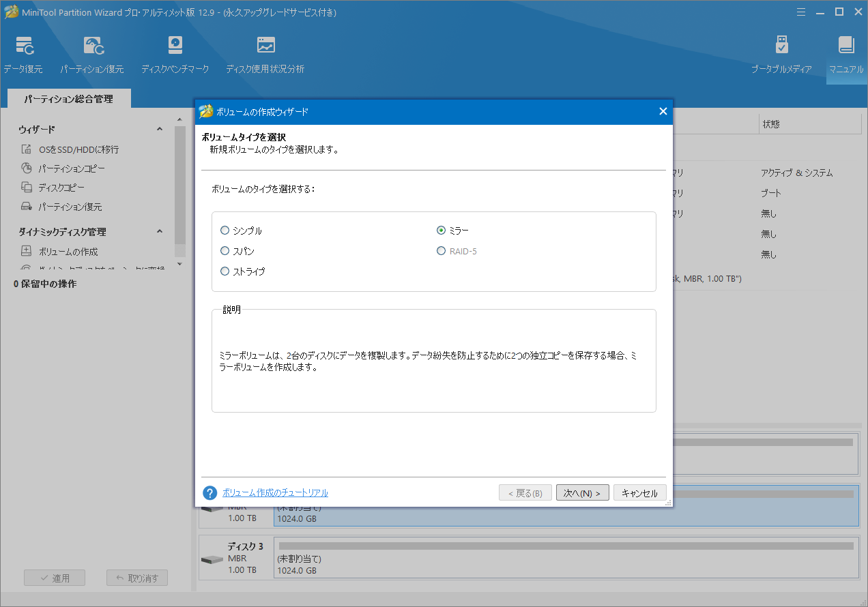Click the help question mark icon
The width and height of the screenshot is (868, 607).
click(210, 493)
